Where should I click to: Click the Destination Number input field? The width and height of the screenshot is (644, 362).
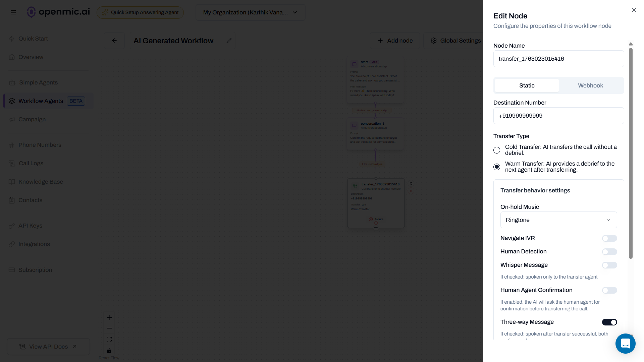click(x=558, y=116)
